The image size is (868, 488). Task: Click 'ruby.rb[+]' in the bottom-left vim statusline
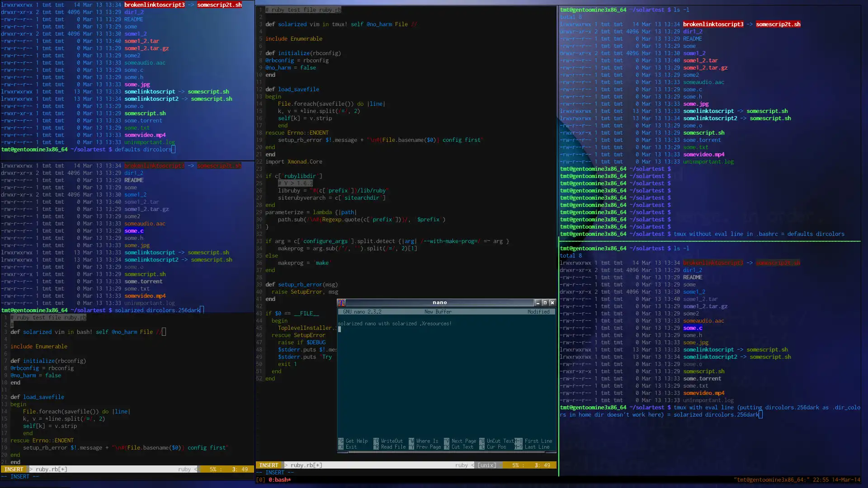(52, 469)
